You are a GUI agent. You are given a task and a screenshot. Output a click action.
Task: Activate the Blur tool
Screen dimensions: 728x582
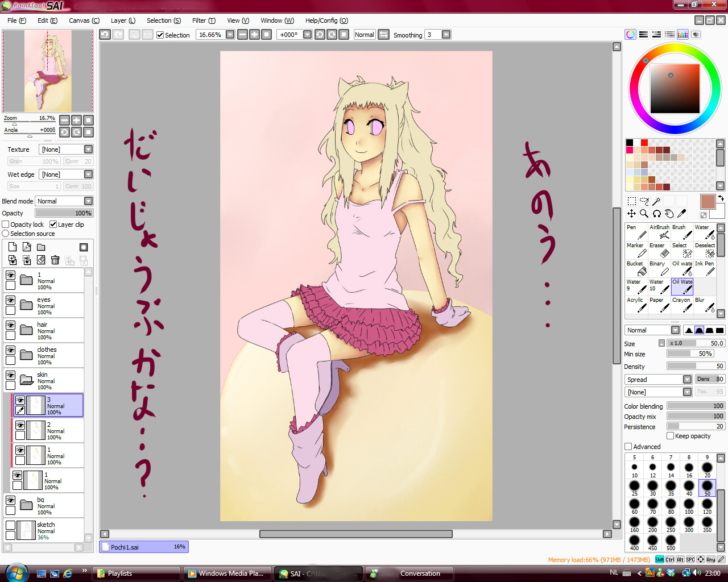pyautogui.click(x=705, y=304)
